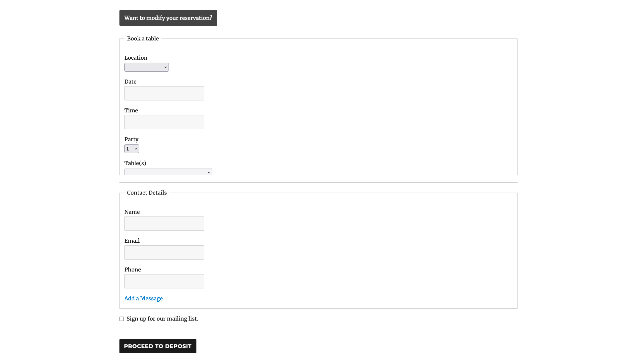The image size is (637, 364).
Task: Click Book a table section header
Action: (143, 38)
